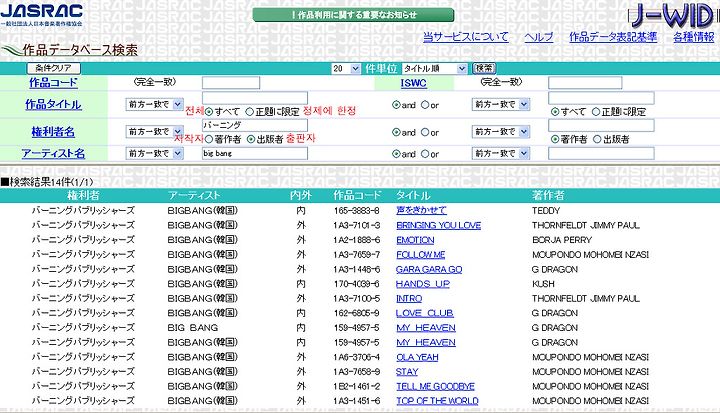
Task: Open the BRINGING YOU LOVE title link
Action: (x=439, y=225)
